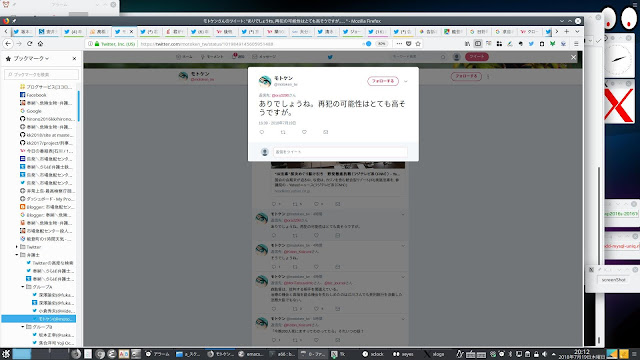Click the Twitter account avatar menu in the header
This screenshot has width=640, height=360.
[457, 57]
